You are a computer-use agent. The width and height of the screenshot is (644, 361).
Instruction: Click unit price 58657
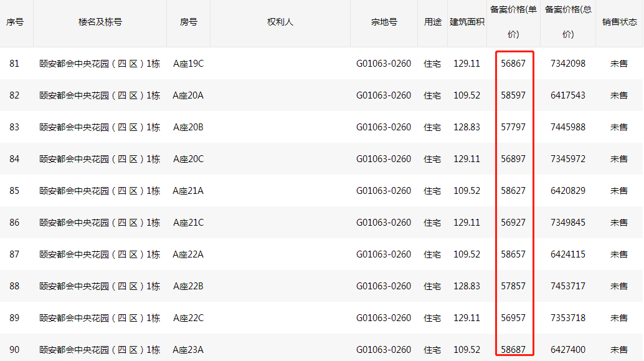(x=513, y=254)
